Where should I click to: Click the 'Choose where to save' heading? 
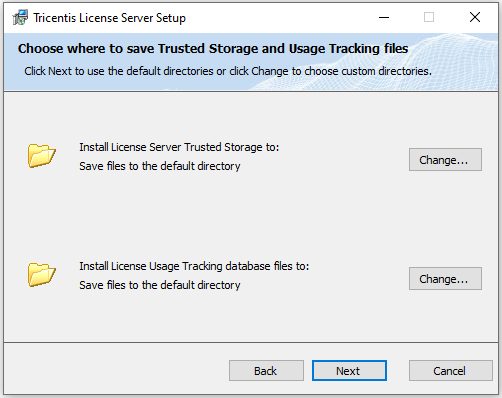[x=213, y=49]
